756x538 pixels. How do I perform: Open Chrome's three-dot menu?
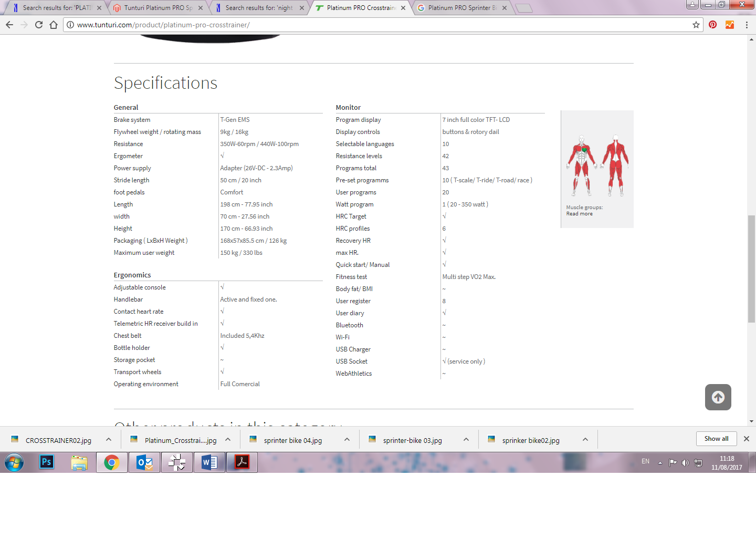pyautogui.click(x=746, y=25)
